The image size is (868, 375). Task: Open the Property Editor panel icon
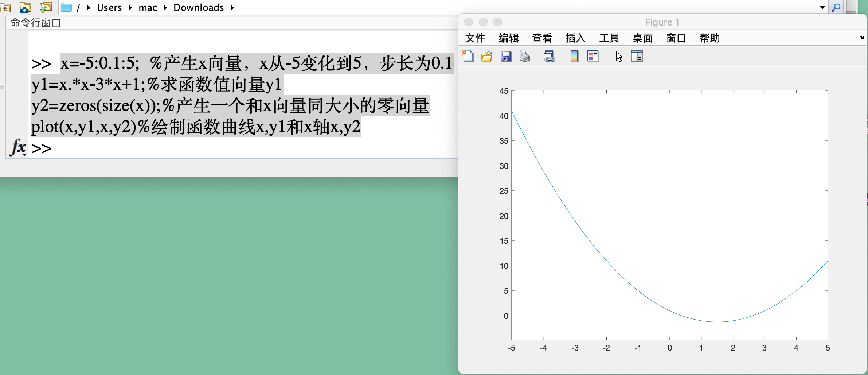(637, 57)
